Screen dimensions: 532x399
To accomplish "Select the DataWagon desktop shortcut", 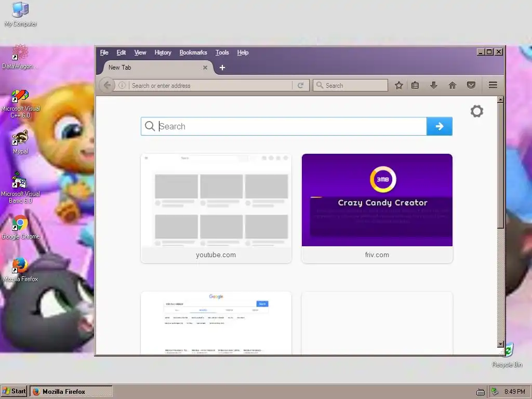I will click(20, 57).
